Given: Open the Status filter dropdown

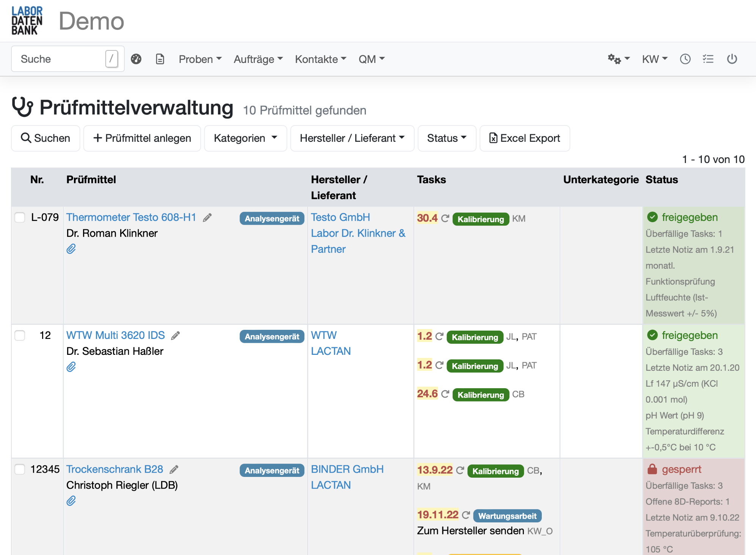Looking at the screenshot, I should 447,138.
